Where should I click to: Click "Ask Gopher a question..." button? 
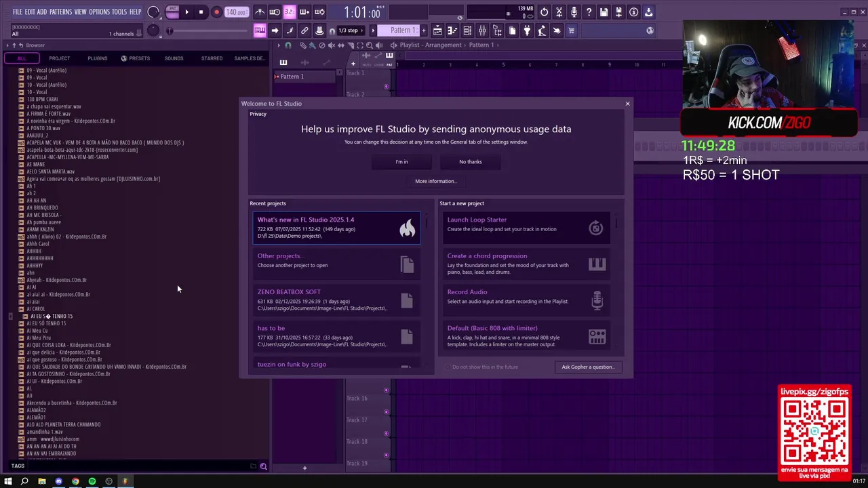click(x=588, y=367)
